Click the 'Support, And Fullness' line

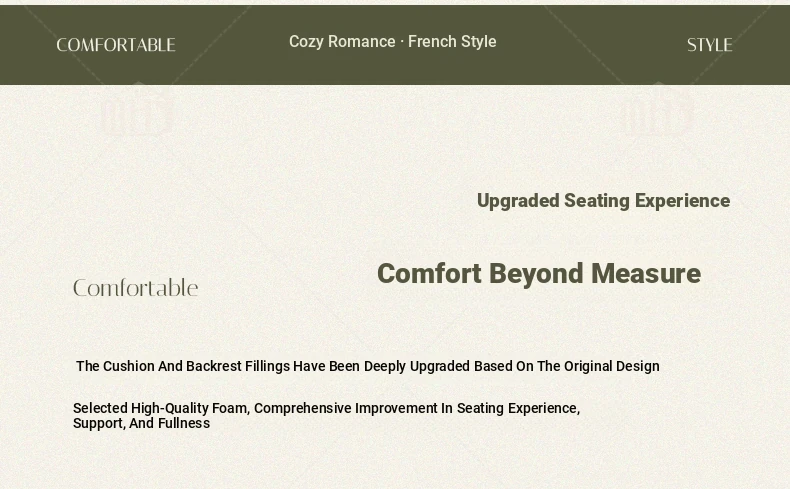point(141,423)
